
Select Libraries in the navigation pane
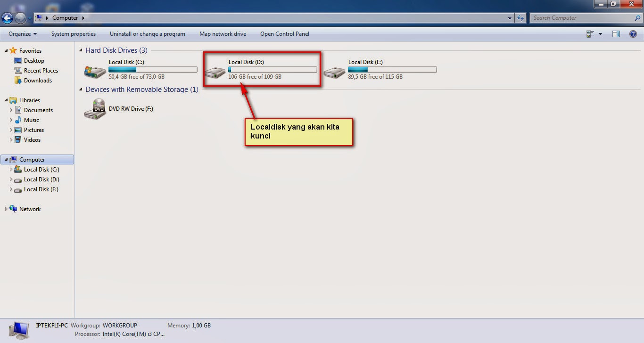coord(30,100)
